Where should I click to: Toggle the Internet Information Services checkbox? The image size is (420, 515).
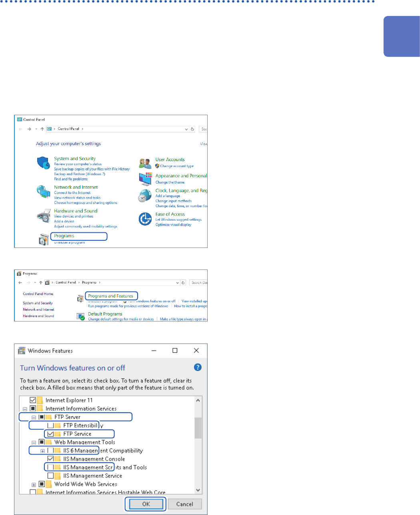coord(33,408)
